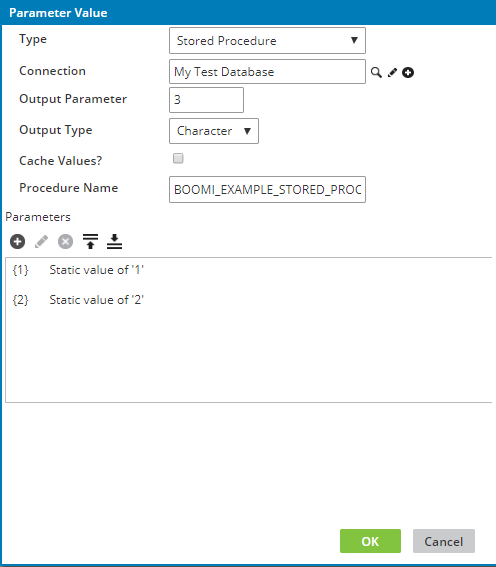Select parameter {2} Static value row

click(x=249, y=300)
